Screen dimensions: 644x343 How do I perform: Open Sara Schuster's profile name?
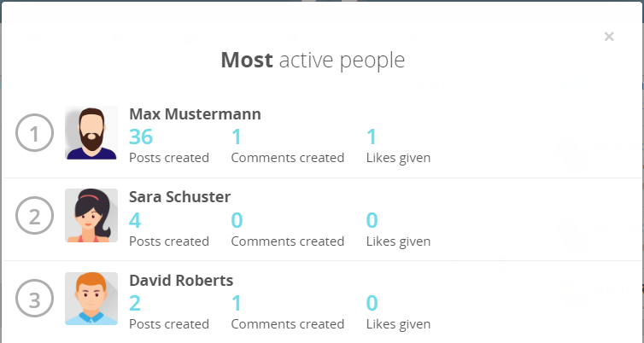point(179,196)
